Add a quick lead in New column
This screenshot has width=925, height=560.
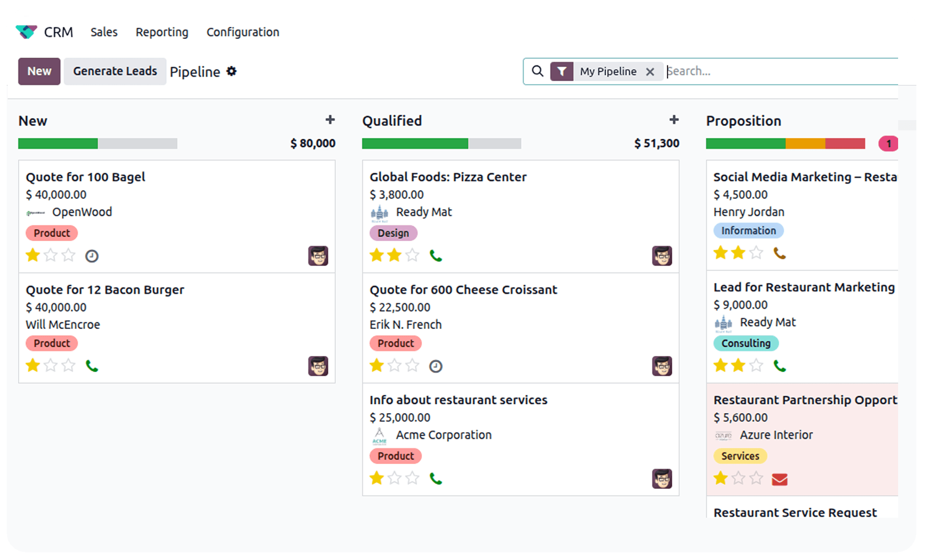330,120
